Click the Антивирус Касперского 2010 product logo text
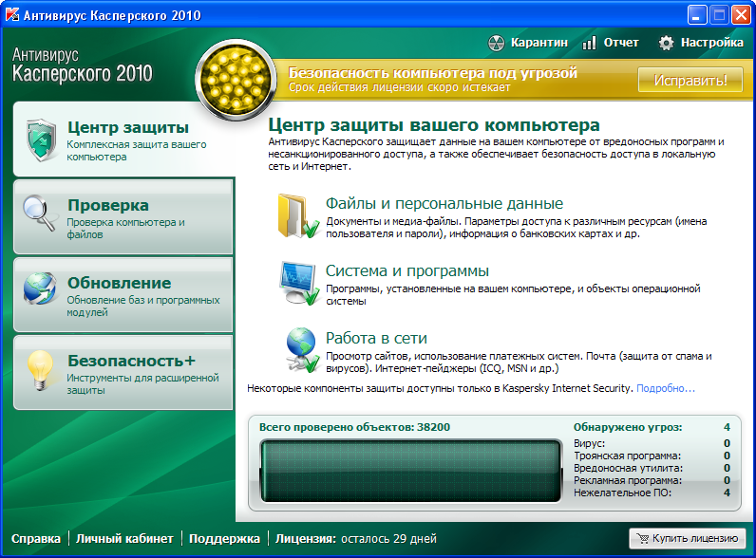The image size is (756, 558). tap(82, 65)
